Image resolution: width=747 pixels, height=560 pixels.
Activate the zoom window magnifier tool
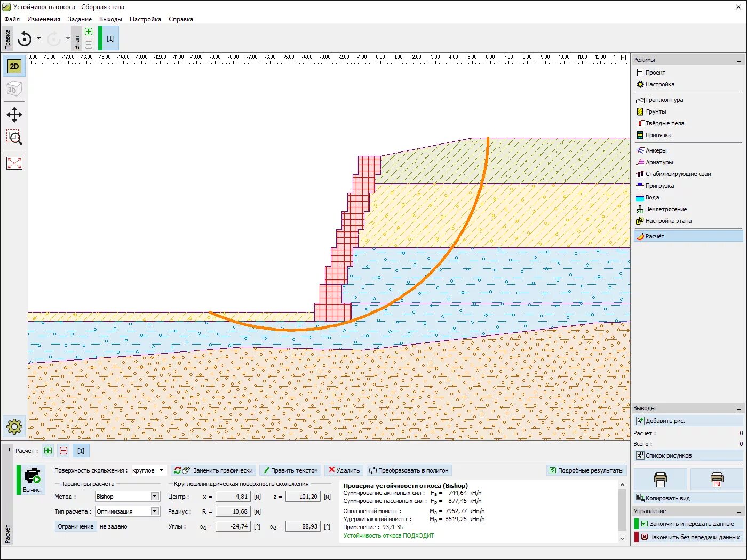(x=14, y=138)
